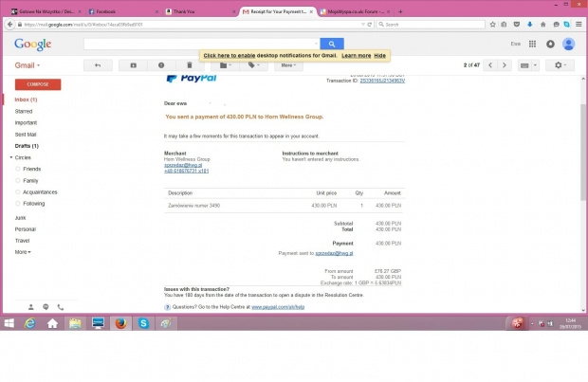Archive this email with the archive icon
Screen dimensions: 588x382
coord(133,65)
